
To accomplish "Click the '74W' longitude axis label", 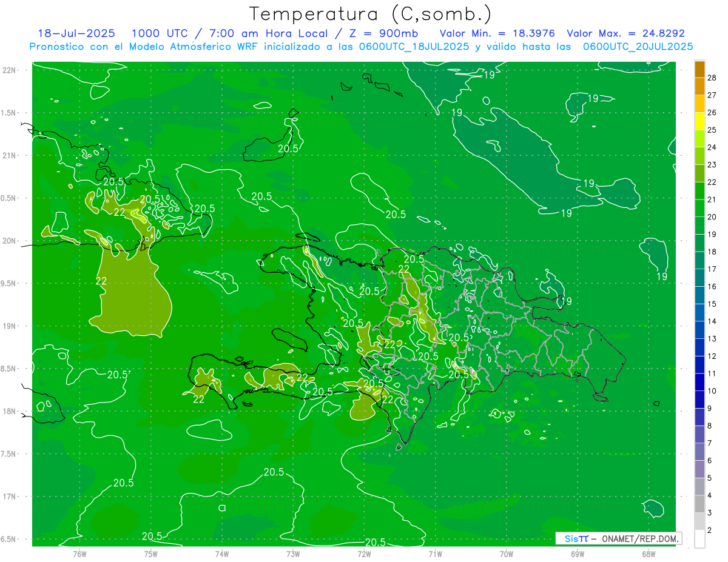I will (x=221, y=554).
